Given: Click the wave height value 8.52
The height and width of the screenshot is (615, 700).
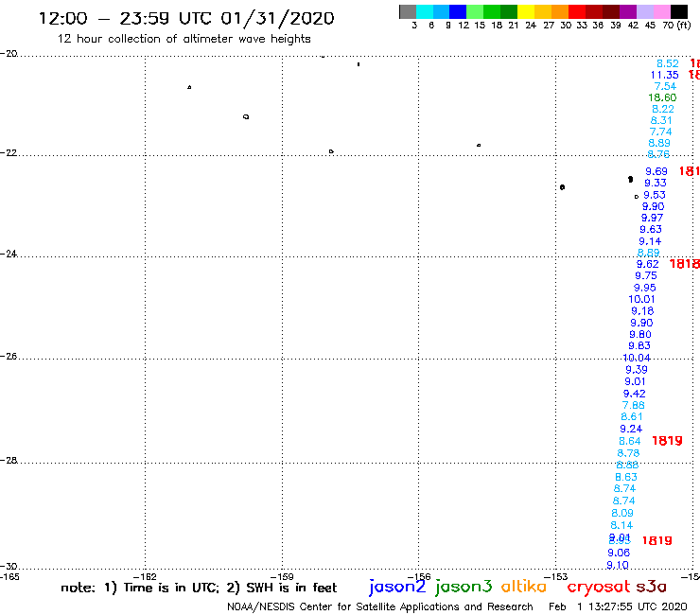Looking at the screenshot, I should 668,64.
